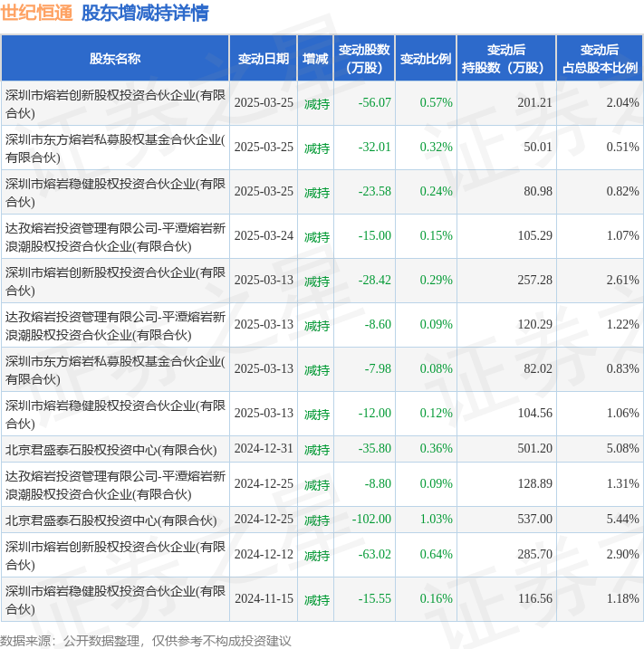Screen dimensions: 644x649
Task: Click 深圳市熔岩创新股权投资 name in the 2024-12-12 row
Action: coord(115,556)
